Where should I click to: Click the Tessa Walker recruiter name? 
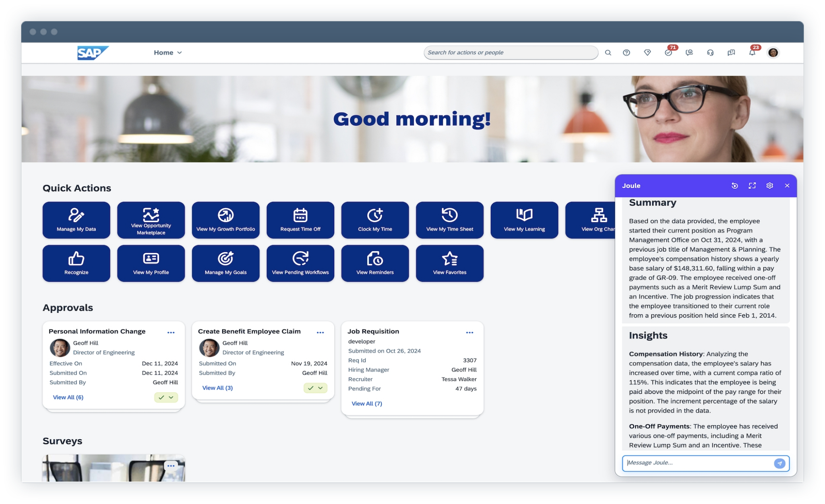coord(459,380)
